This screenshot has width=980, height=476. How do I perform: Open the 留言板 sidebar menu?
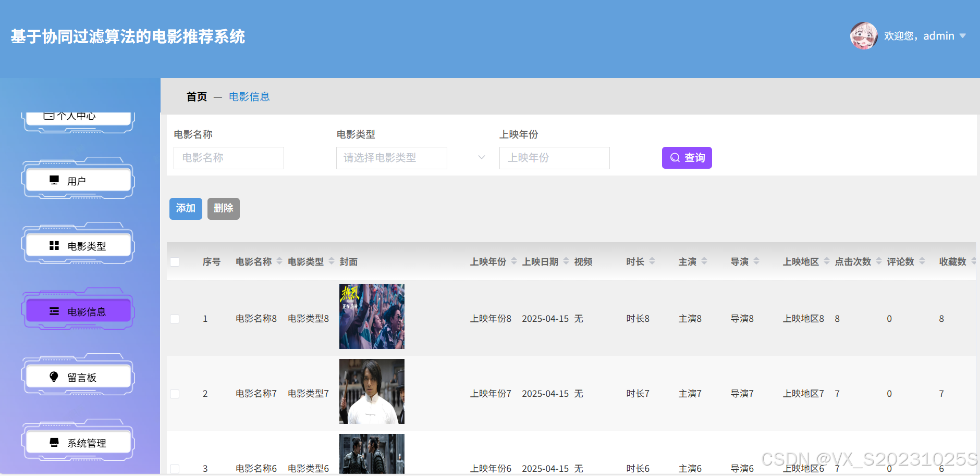coord(78,377)
